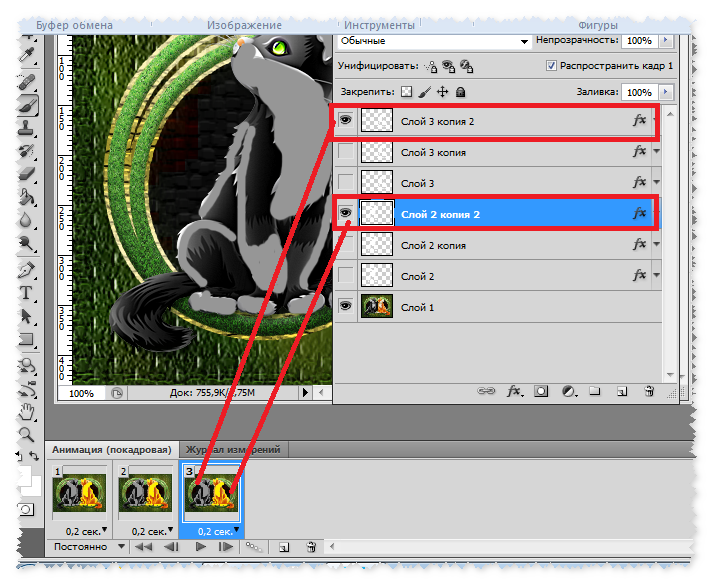Screen dimensions: 713x585
Task: Select the Rectangle shape tool
Action: point(26,339)
